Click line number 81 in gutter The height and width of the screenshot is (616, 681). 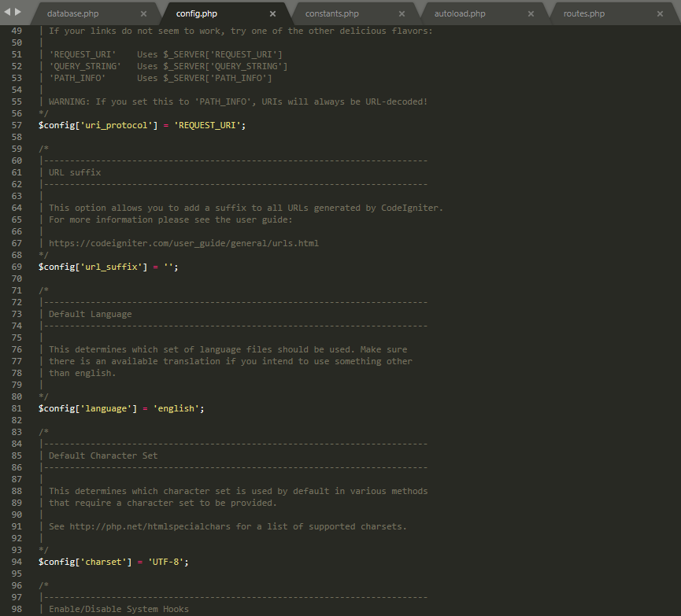coord(17,408)
